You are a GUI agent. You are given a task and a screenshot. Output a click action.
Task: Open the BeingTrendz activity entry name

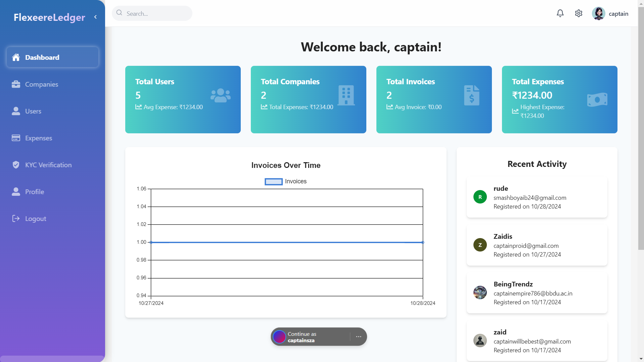(513, 284)
